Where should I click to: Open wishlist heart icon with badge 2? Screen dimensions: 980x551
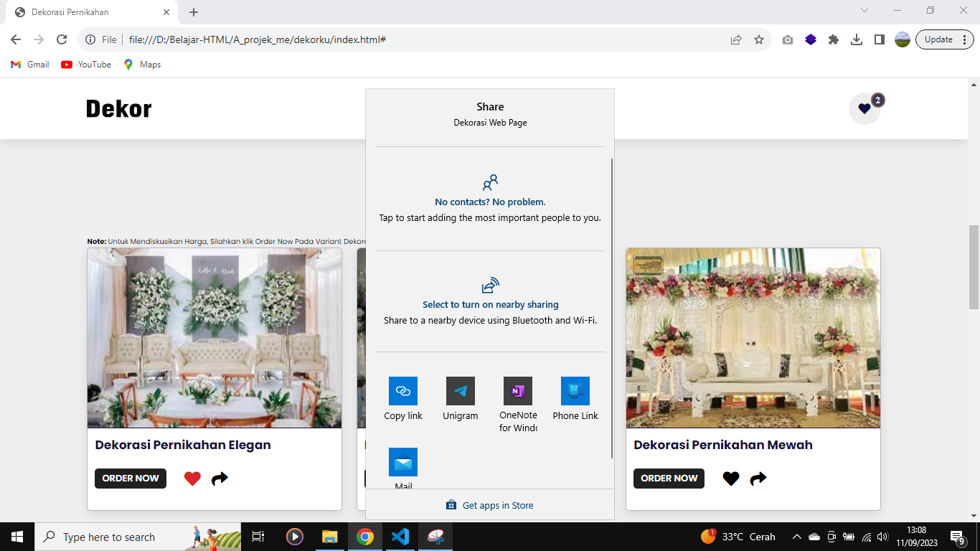(864, 109)
